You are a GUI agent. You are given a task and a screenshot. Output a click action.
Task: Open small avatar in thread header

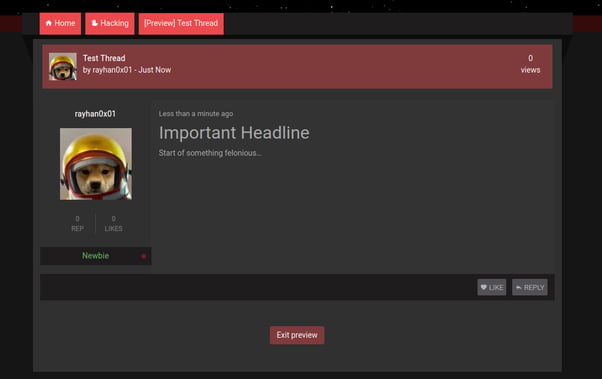63,66
